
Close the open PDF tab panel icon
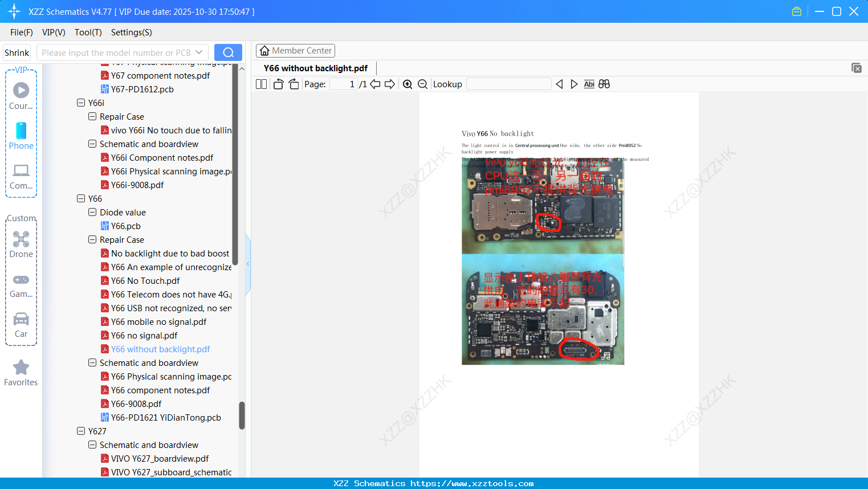tap(857, 68)
